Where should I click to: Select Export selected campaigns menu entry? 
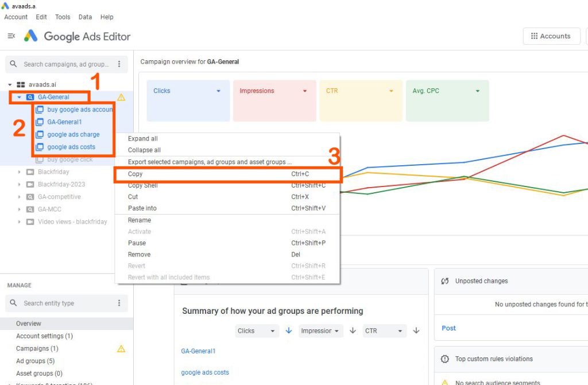227,162
